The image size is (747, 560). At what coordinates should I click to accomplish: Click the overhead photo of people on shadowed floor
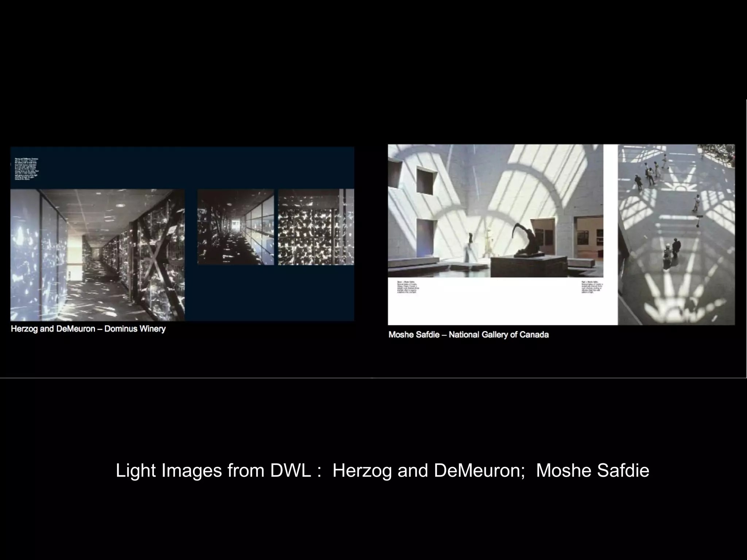click(676, 235)
